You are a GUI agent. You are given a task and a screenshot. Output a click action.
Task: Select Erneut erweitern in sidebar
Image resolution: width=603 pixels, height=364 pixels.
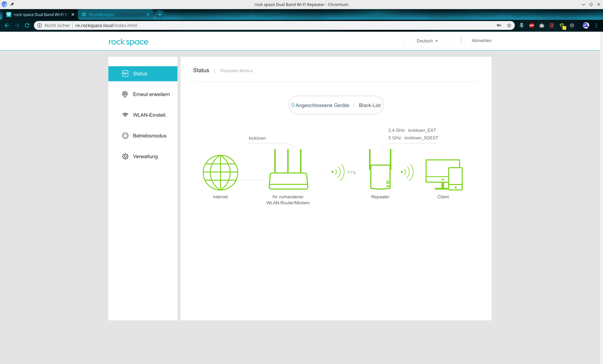151,94
